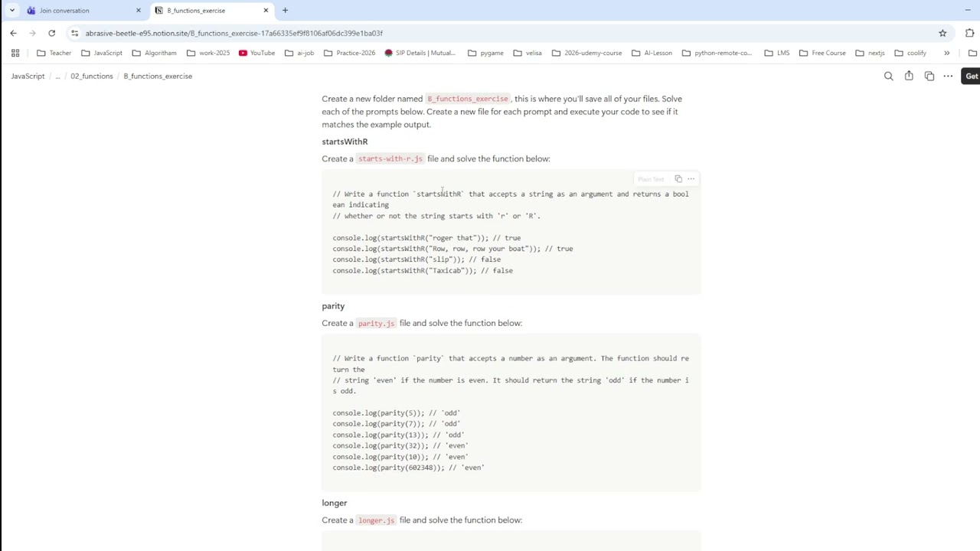Copy the startsWithR code block
980x551 pixels.
(678, 179)
